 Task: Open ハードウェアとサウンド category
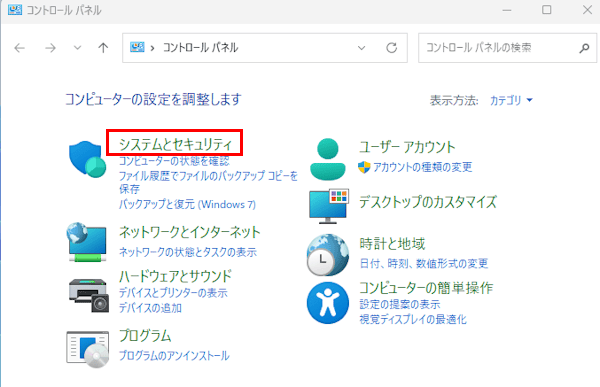[x=175, y=276]
